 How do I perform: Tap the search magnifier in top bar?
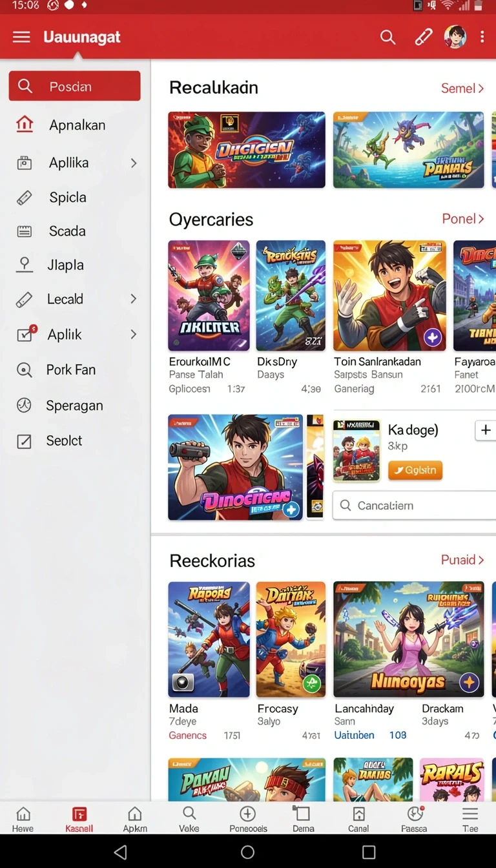coord(387,37)
